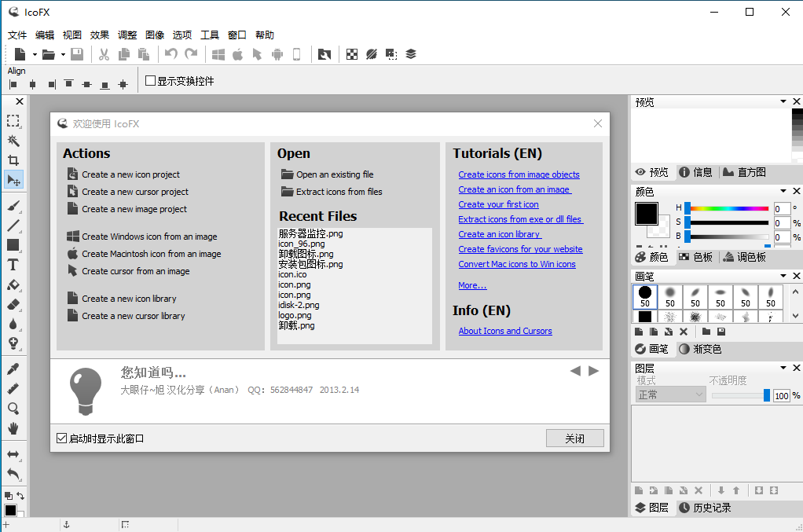Open the 图层 panel options dropdown arrow
This screenshot has height=532, width=803.
[783, 368]
